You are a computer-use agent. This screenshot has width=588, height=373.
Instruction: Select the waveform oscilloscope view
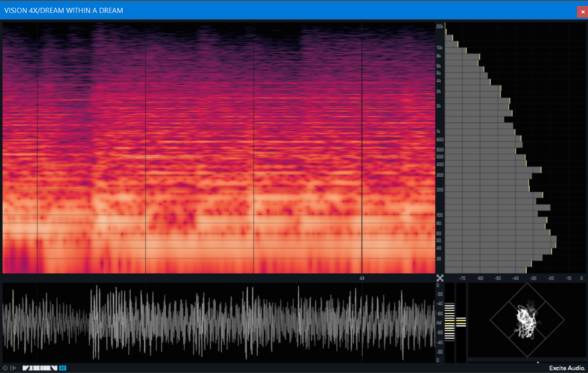click(218, 322)
